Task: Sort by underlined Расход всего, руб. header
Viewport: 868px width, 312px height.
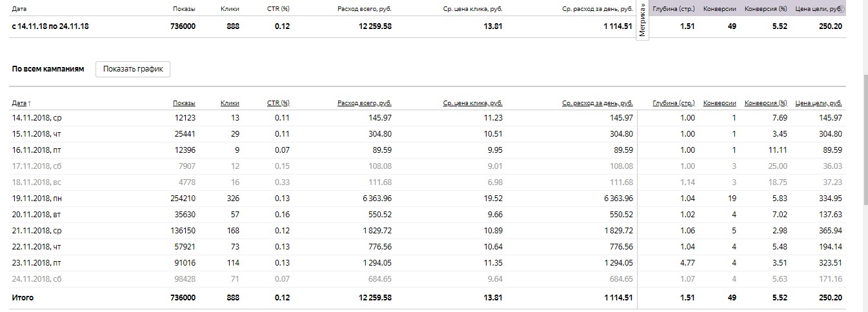Action: pyautogui.click(x=364, y=103)
